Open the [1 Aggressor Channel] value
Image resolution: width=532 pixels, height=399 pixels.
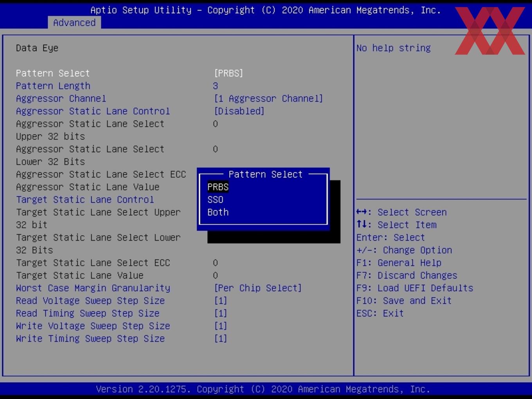pos(268,98)
